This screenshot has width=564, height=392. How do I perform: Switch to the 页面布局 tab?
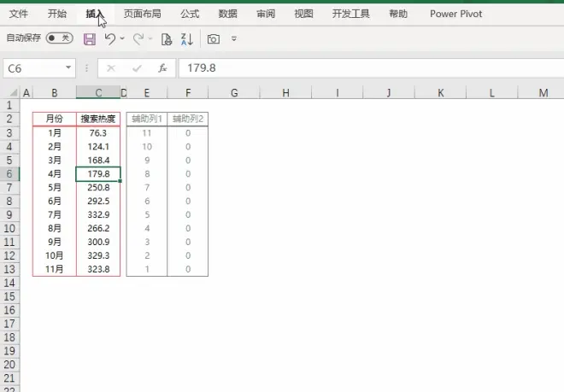click(x=143, y=14)
